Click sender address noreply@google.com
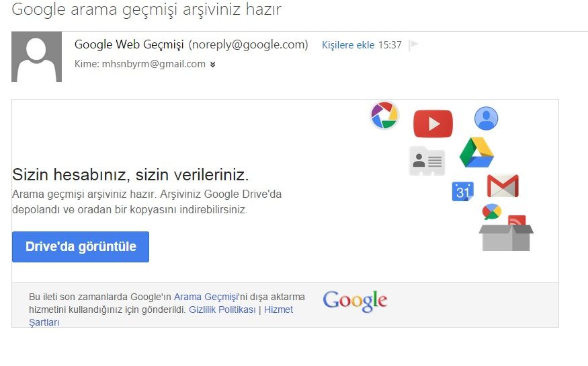The image size is (588, 366). click(248, 44)
